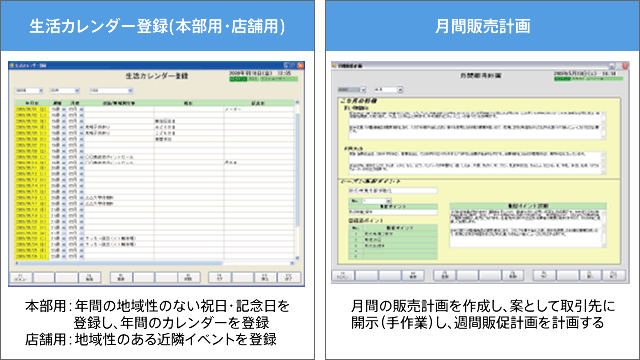
Task: Click the scroll-down arrow of the calendar table
Action: pos(297,258)
